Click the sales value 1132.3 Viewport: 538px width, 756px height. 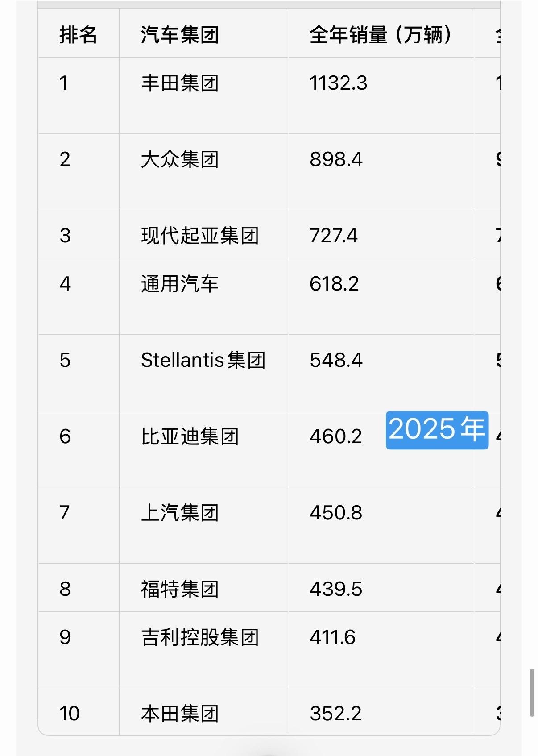click(339, 83)
